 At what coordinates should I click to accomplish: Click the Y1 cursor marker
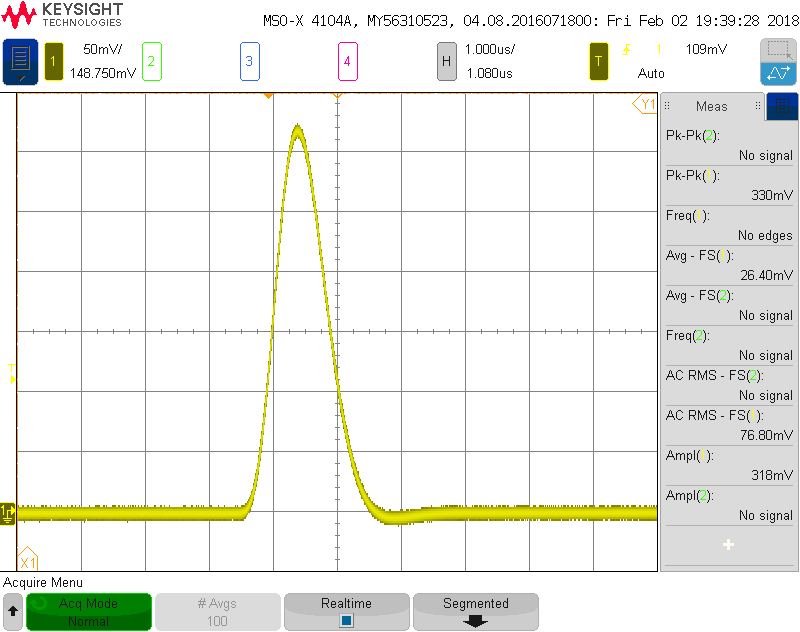click(645, 105)
